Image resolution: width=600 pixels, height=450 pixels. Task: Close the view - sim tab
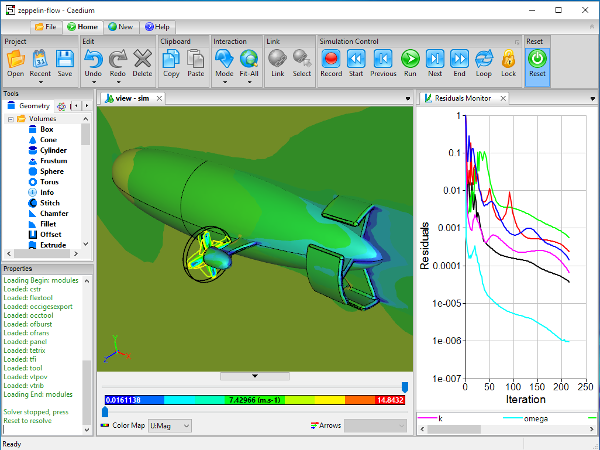[158, 98]
